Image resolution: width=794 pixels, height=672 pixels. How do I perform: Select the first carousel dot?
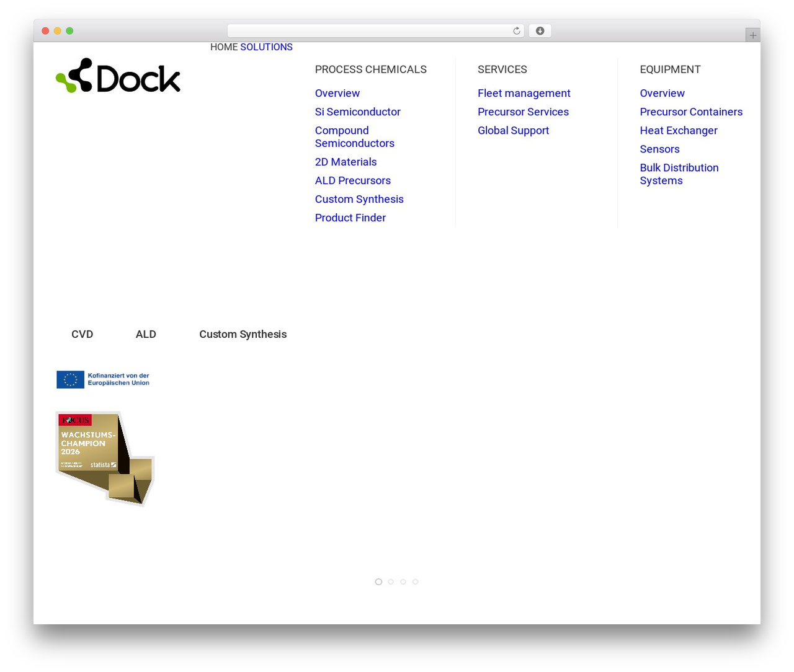378,581
